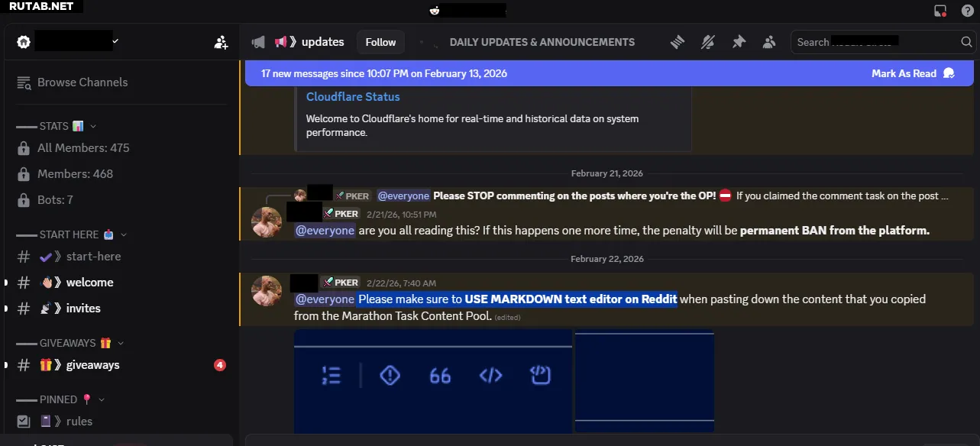Open notification settings bell icon
Image resolution: width=980 pixels, height=446 pixels.
pos(708,42)
